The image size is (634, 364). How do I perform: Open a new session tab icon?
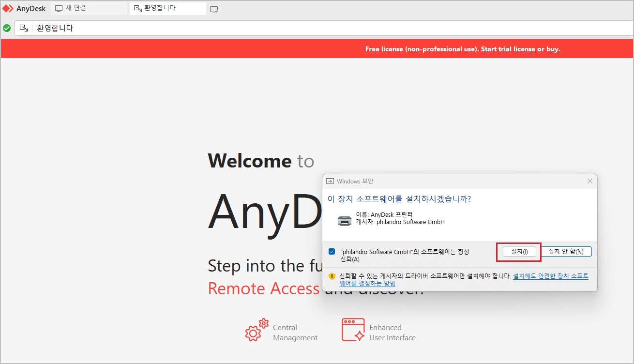click(x=214, y=9)
